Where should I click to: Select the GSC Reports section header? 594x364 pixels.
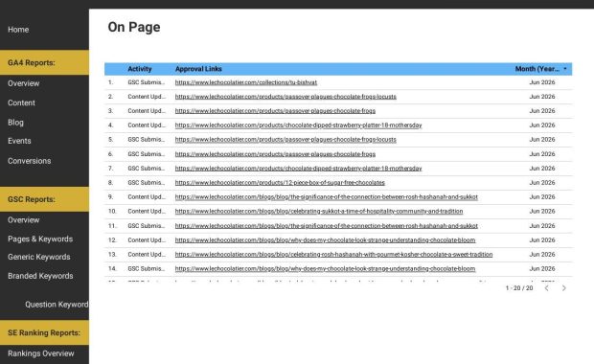(44, 199)
